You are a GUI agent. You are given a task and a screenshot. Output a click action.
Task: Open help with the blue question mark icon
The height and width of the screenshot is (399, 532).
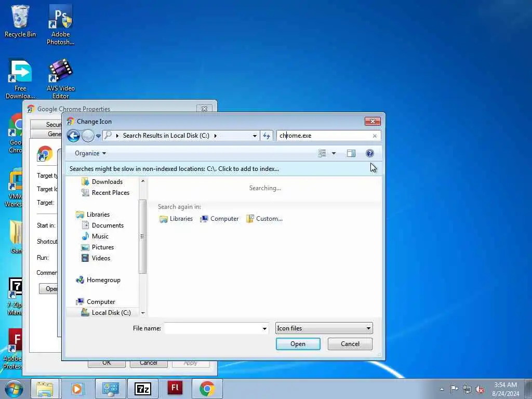(370, 153)
